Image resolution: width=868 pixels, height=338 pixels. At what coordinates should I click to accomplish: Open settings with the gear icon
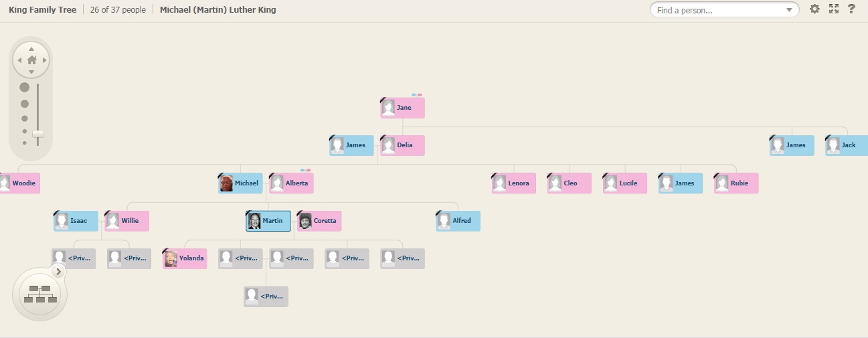coord(814,9)
